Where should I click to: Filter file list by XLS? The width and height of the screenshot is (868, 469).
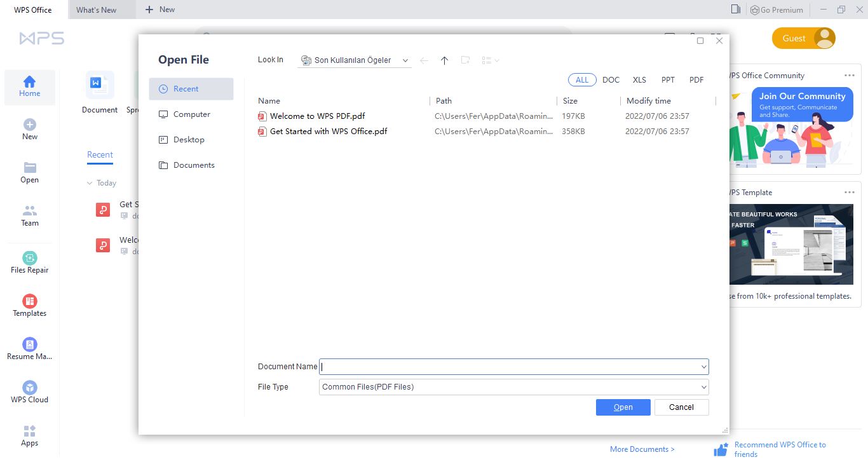[x=639, y=80]
